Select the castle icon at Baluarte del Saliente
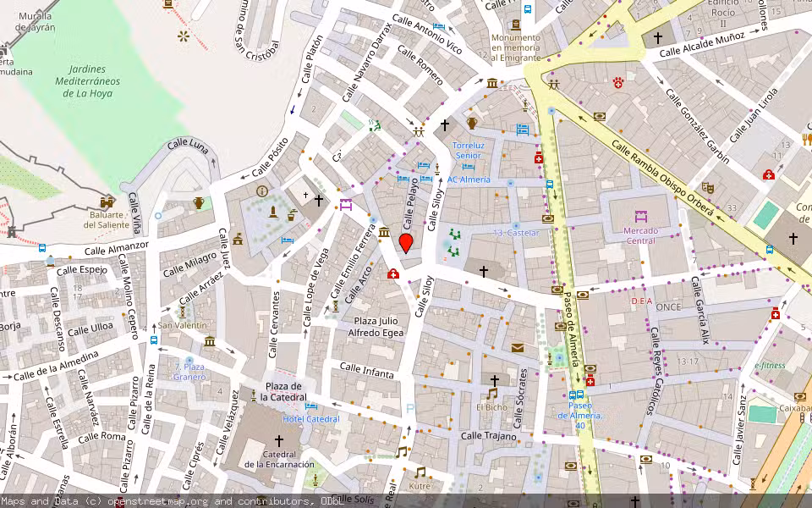 click(x=107, y=202)
